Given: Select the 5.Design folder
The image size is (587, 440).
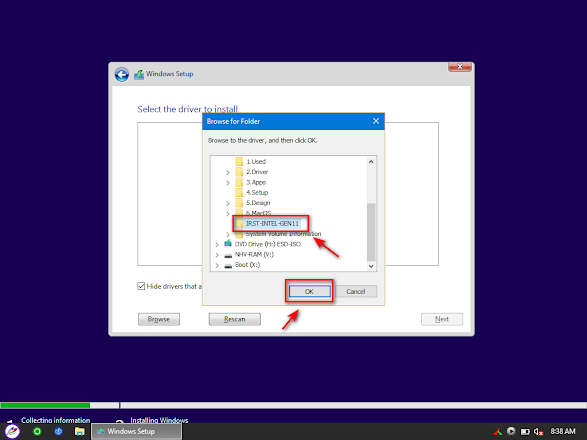Looking at the screenshot, I should pos(258,203).
